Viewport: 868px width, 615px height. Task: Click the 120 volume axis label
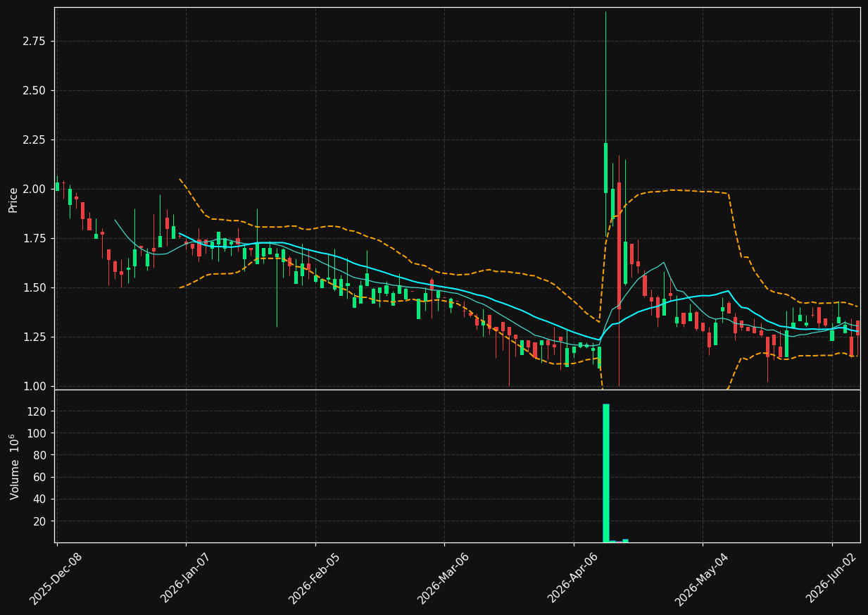coord(37,411)
